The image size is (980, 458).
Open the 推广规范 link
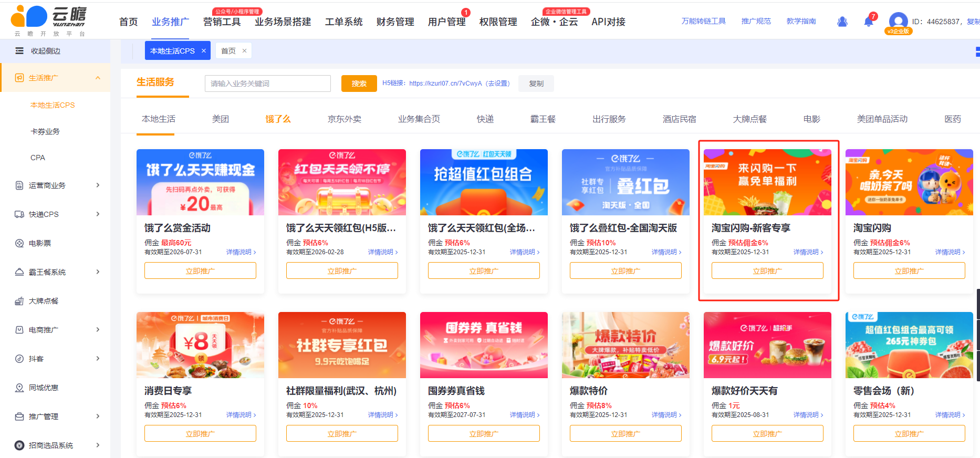pos(756,21)
